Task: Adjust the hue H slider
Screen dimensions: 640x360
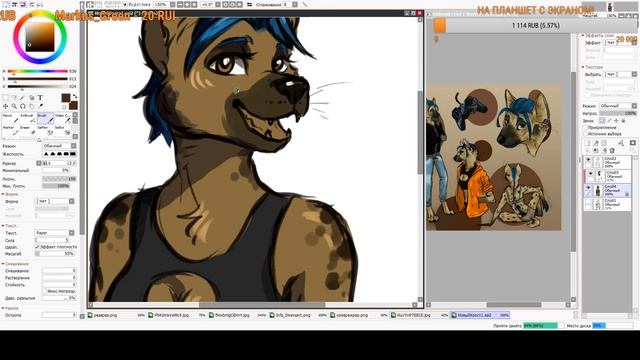Action: click(38, 71)
